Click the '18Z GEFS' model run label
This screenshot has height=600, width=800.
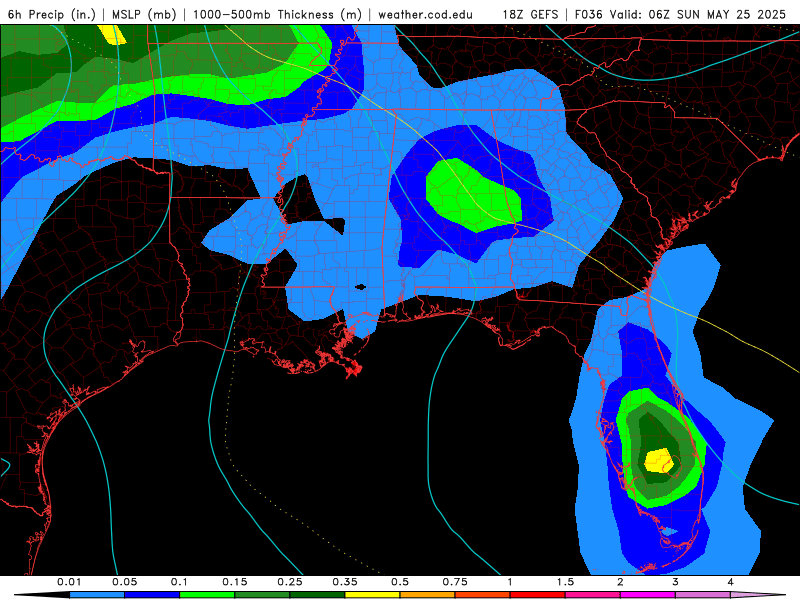(530, 14)
